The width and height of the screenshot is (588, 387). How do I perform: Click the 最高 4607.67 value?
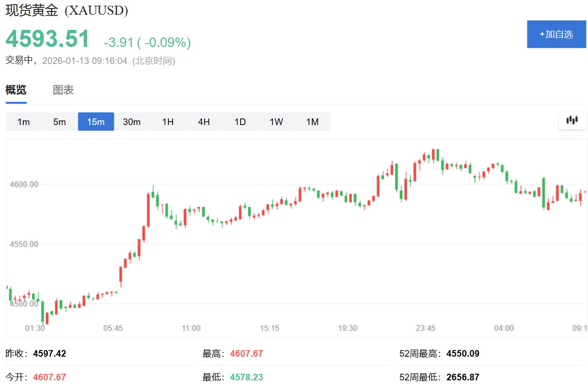(246, 353)
